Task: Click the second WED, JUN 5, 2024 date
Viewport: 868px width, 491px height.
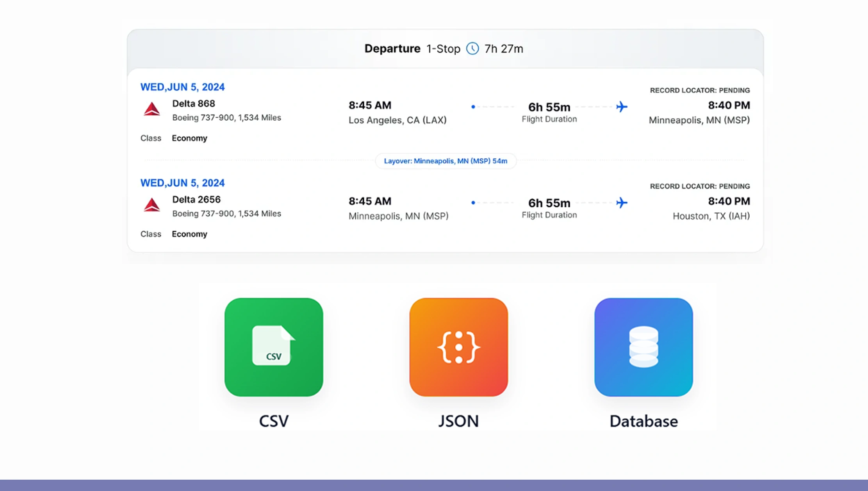Action: coord(182,183)
